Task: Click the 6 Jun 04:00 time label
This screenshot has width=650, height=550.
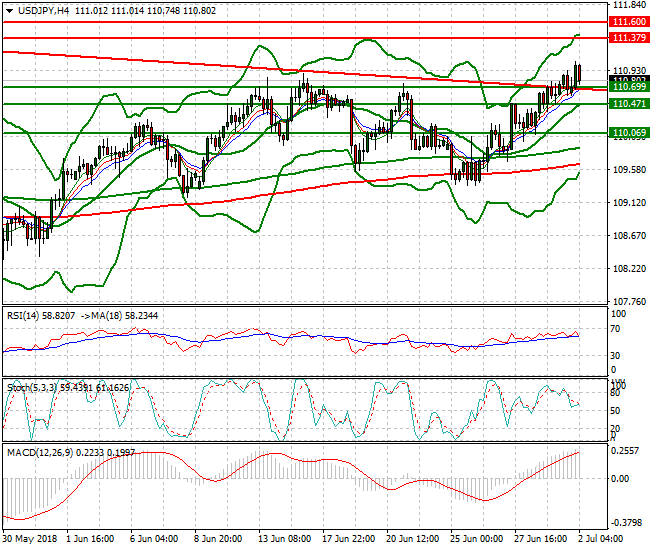Action: (x=154, y=539)
